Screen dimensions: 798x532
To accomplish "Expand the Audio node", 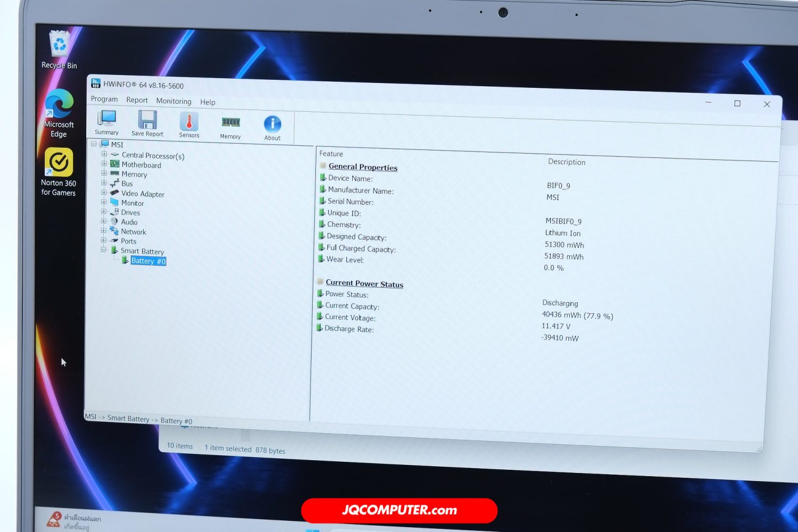I will [104, 221].
